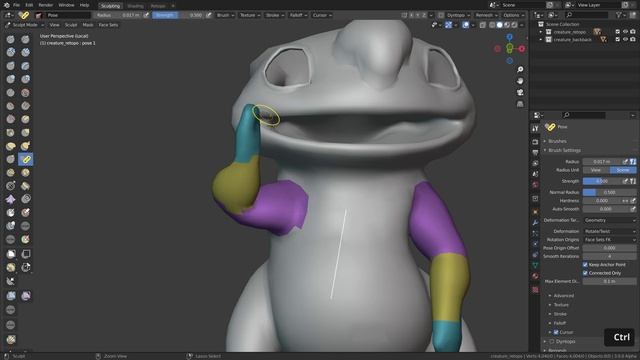
Task: Select the Draw Sharp brush
Action: tap(26, 39)
